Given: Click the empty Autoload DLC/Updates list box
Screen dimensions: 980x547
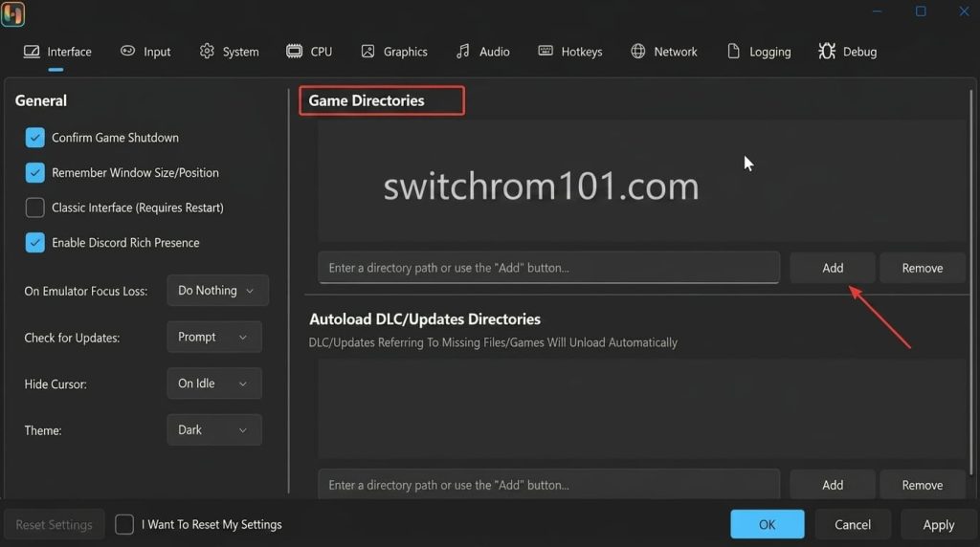Looking at the screenshot, I should pos(641,408).
